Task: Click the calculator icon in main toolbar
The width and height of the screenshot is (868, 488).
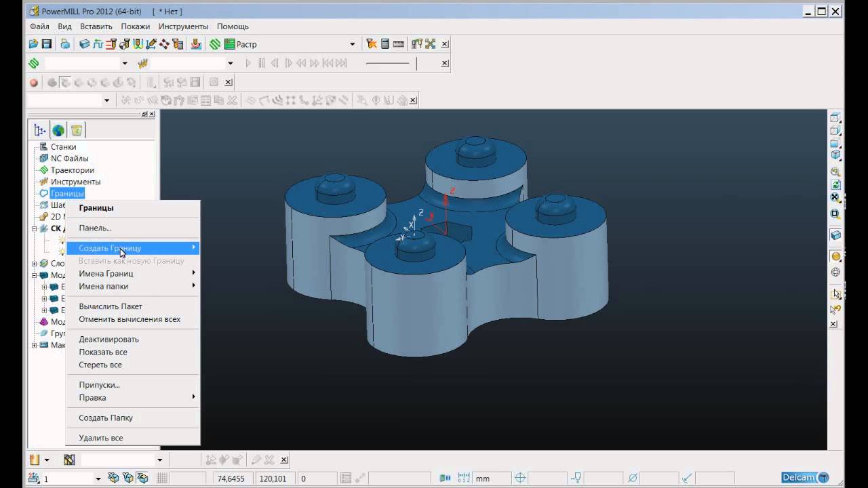Action: (x=385, y=44)
